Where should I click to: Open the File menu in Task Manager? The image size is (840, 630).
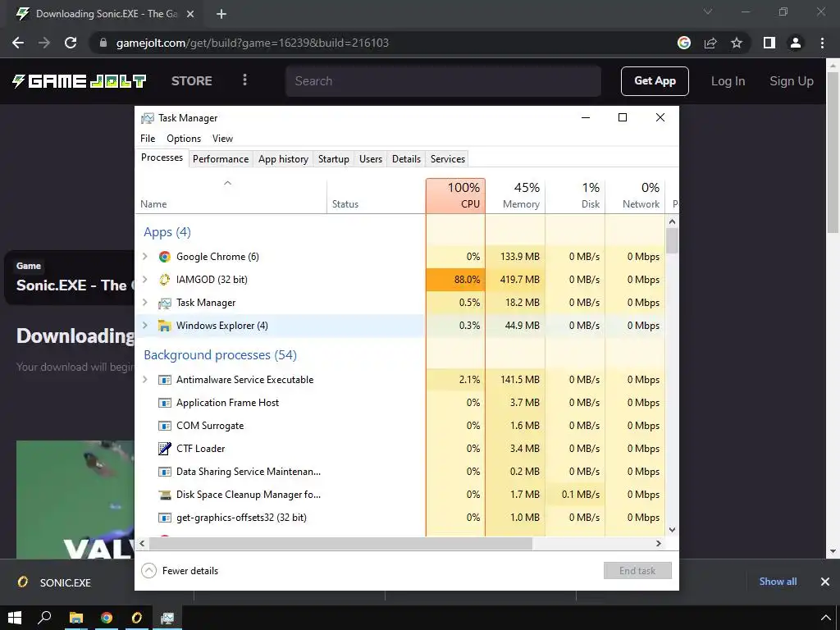click(x=148, y=139)
